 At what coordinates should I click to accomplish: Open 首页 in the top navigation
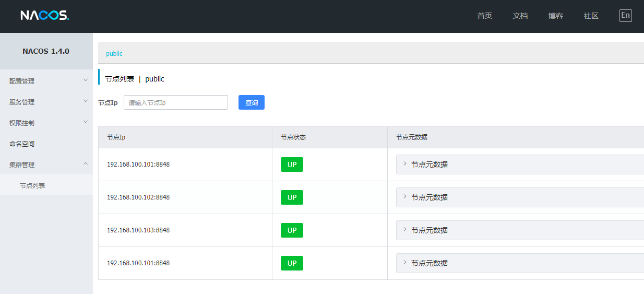484,16
